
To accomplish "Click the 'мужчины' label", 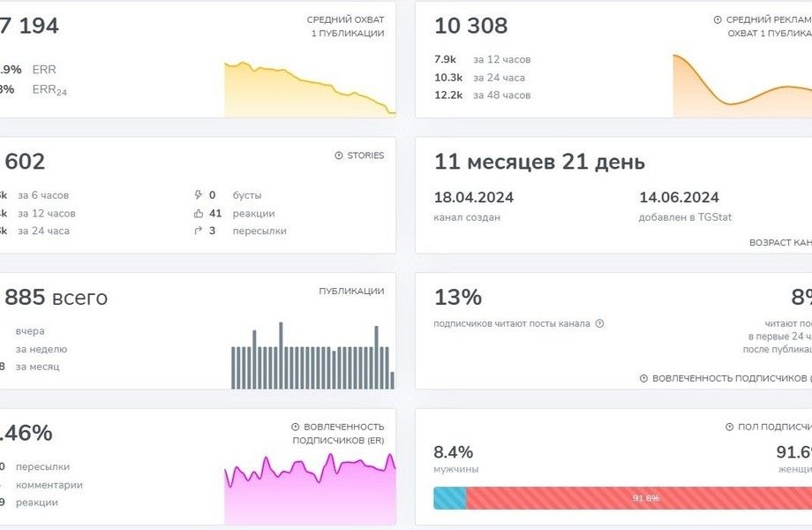I will (x=455, y=469).
